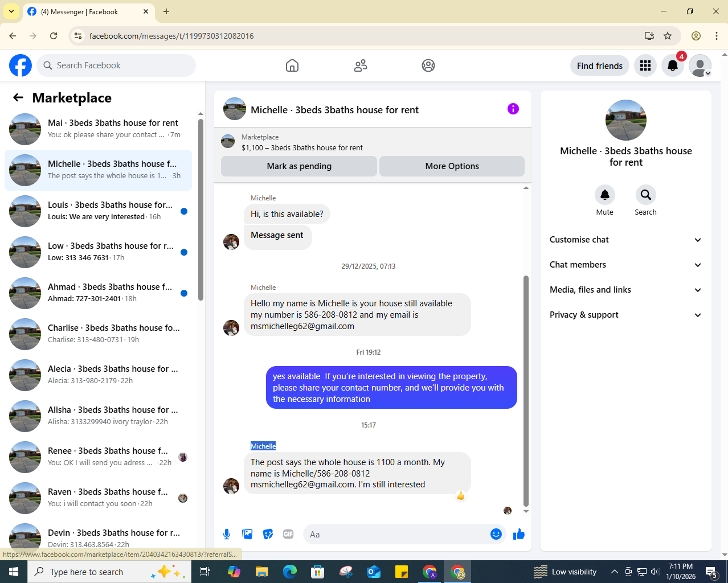Viewport: 728px width, 583px height.
Task: Open Outlook from taskbar
Action: (x=374, y=572)
